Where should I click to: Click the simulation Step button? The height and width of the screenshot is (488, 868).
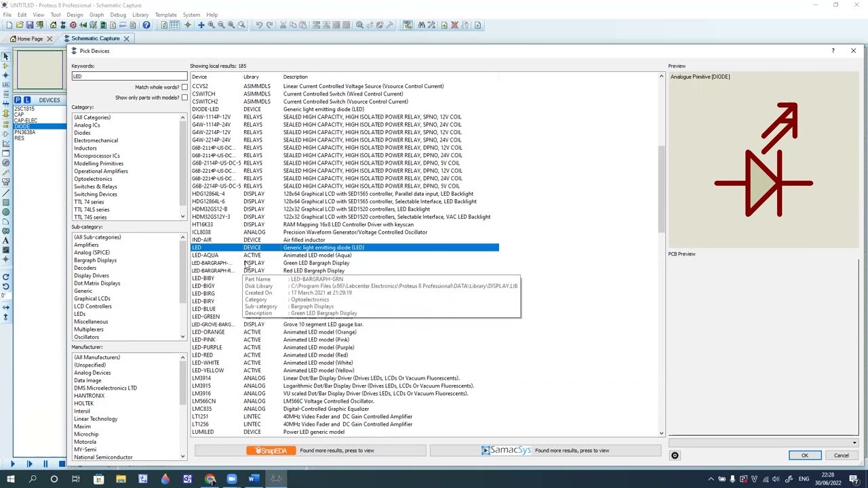pos(29,464)
